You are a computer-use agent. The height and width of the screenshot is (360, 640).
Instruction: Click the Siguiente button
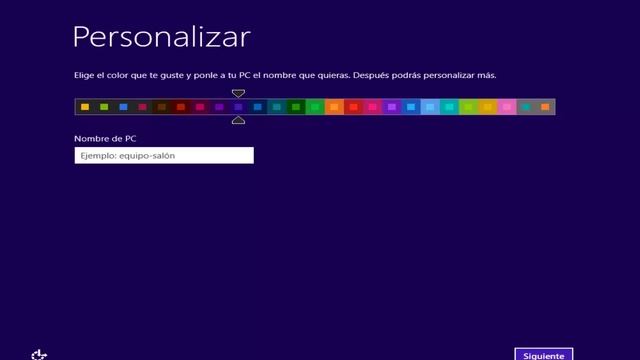(544, 354)
